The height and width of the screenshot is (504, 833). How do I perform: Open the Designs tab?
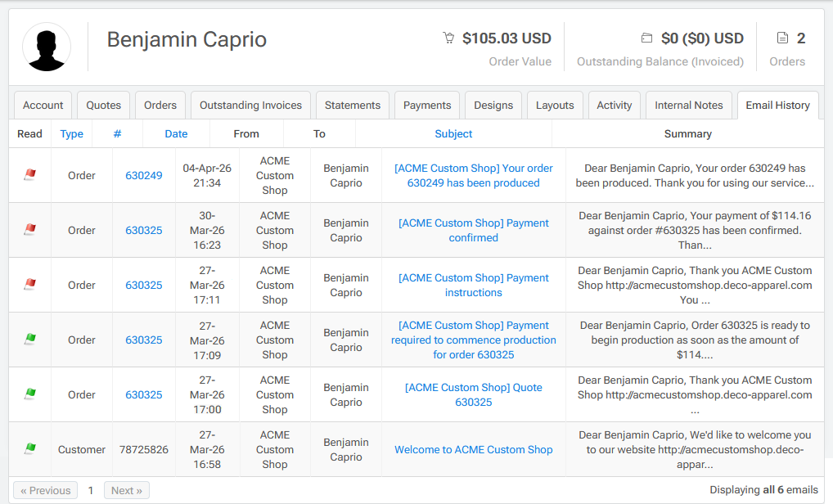[x=493, y=105]
